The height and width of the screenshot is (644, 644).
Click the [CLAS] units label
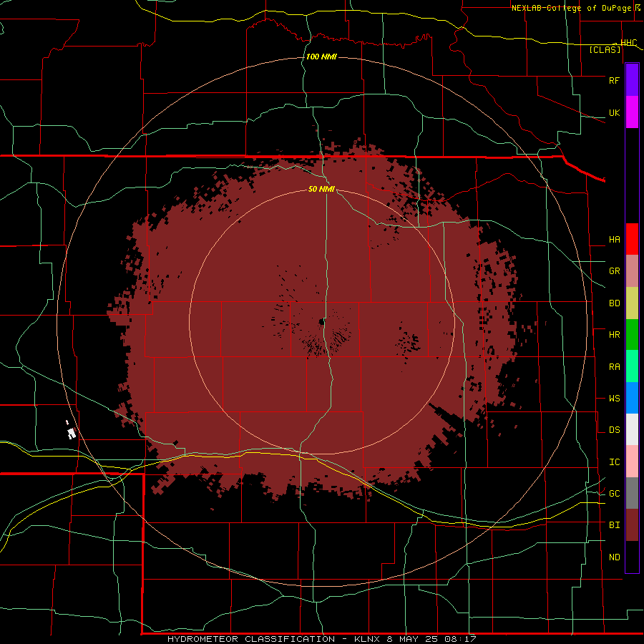[605, 50]
